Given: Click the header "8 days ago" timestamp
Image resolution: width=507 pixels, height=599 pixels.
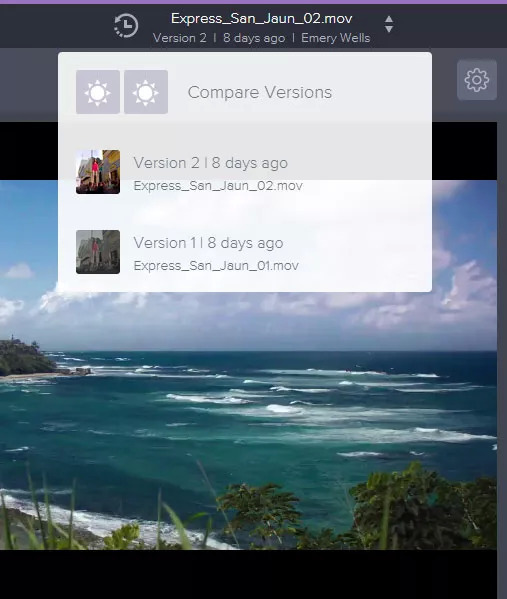Looking at the screenshot, I should point(254,38).
